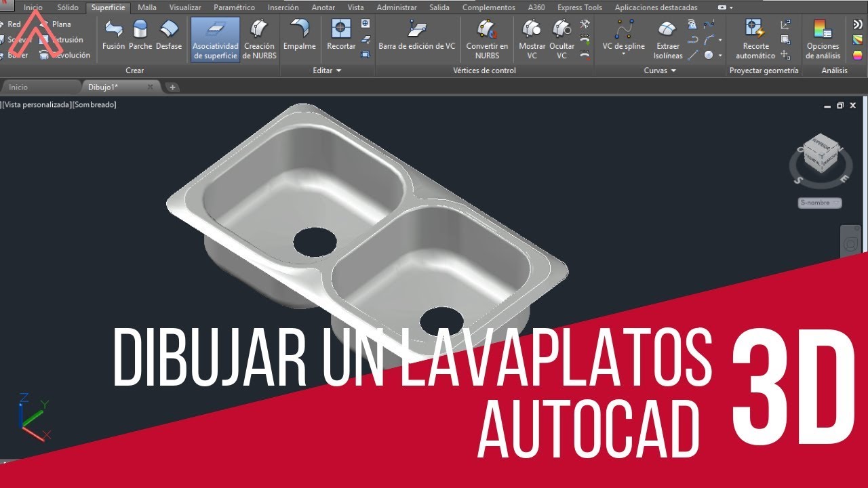Go to the Anotar ribbon tab
The image size is (868, 488).
(x=323, y=7)
